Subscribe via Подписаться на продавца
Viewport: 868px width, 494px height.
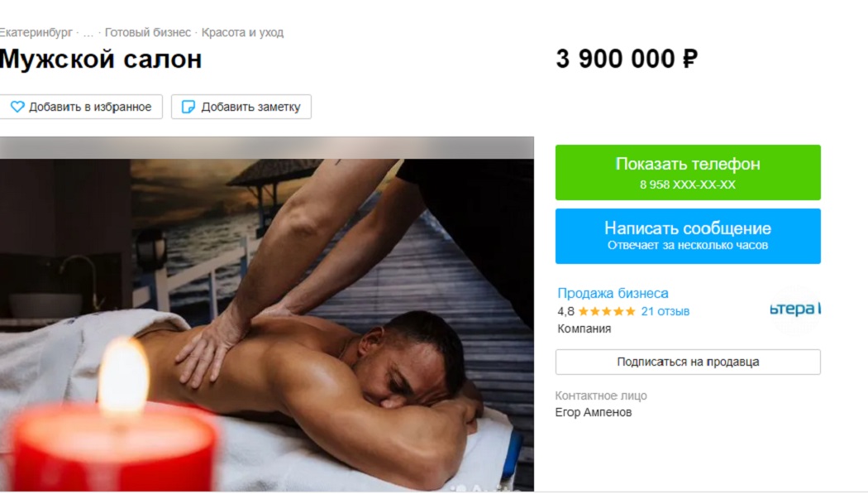click(x=688, y=362)
